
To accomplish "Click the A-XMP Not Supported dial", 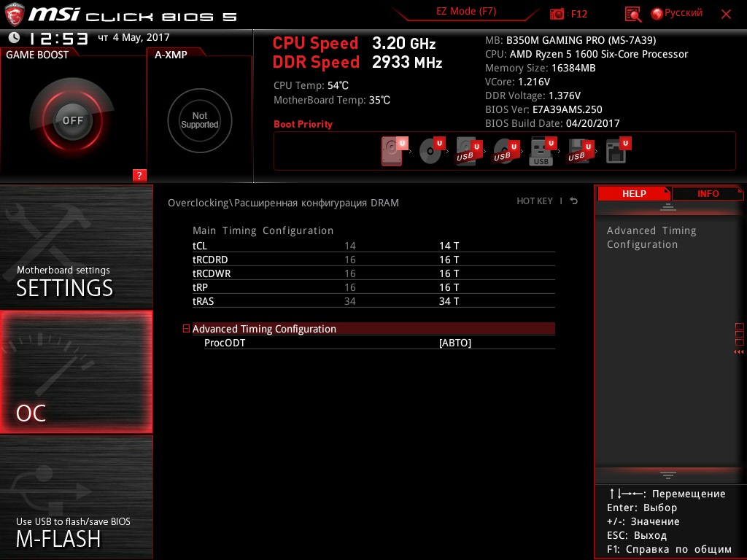I will (200, 120).
